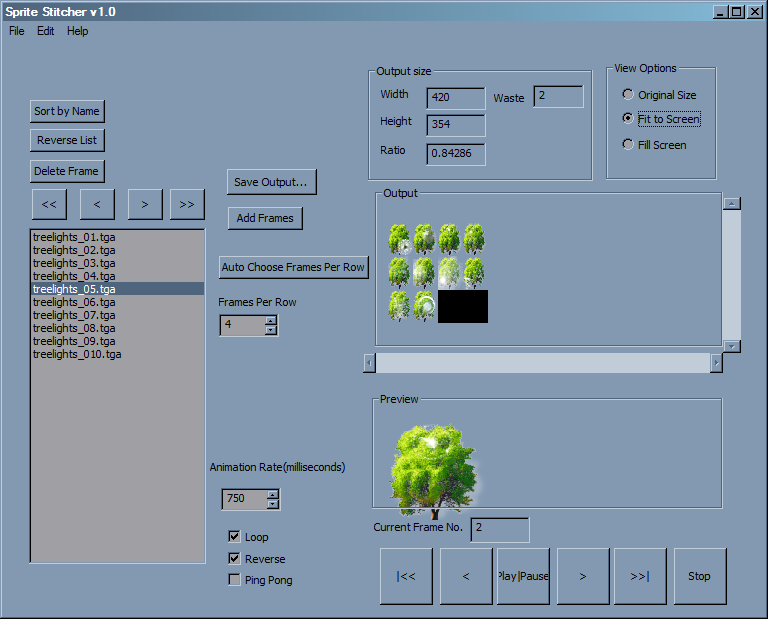Select treelights_010.tga in the list
This screenshot has height=619, width=768.
pyautogui.click(x=118, y=354)
